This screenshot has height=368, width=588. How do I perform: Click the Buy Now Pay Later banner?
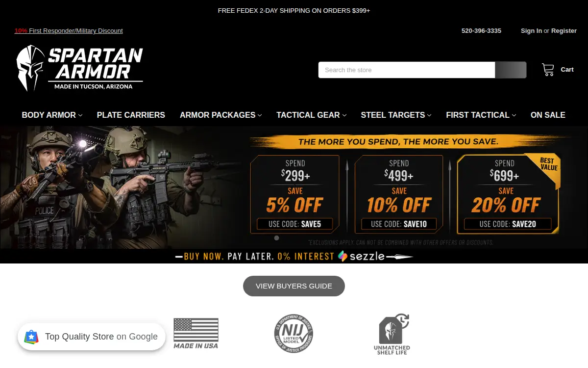tap(294, 256)
